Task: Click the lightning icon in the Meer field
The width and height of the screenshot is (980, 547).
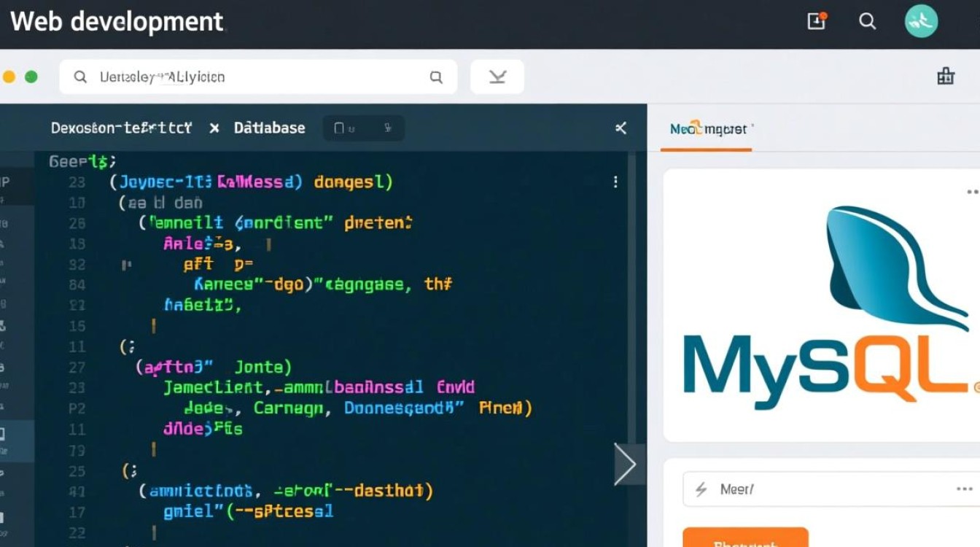Action: click(x=701, y=489)
